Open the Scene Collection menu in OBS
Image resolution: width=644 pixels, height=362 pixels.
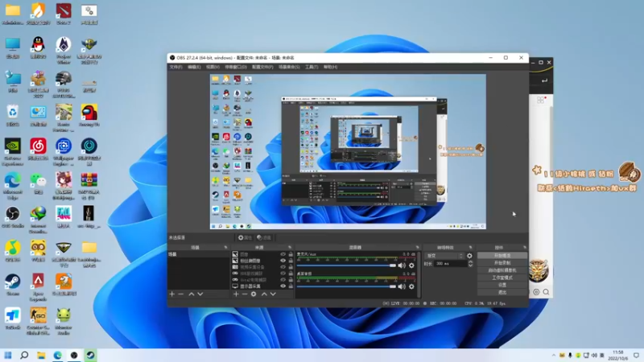tap(289, 67)
